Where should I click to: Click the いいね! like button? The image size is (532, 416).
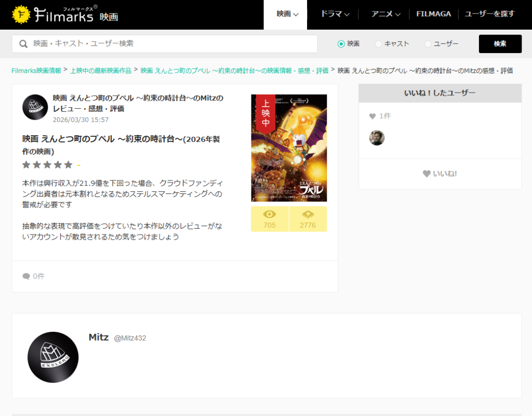pyautogui.click(x=440, y=174)
